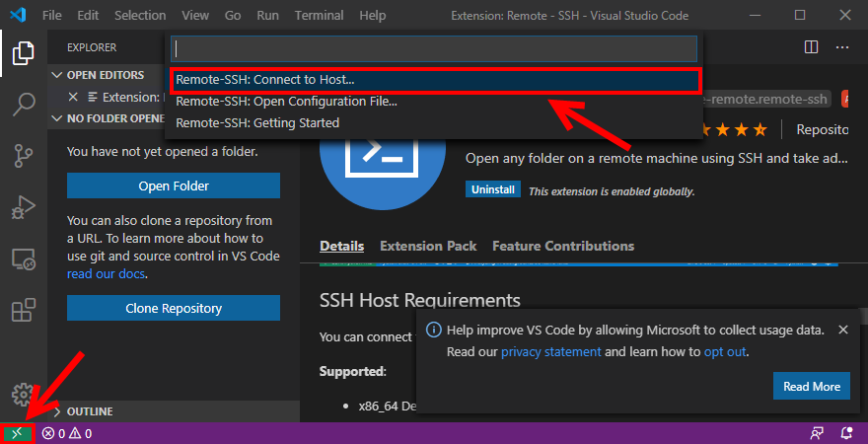868x444 pixels.
Task: Follow the privacy statement link
Action: tap(550, 351)
